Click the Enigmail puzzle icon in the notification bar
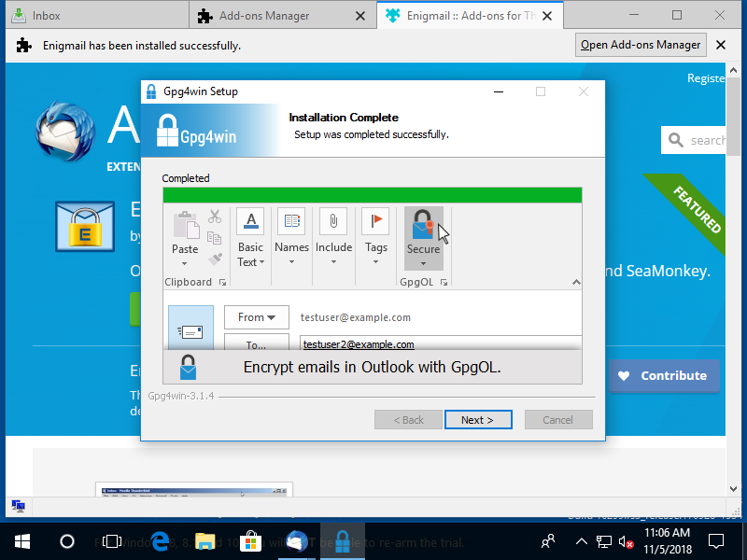 point(21,44)
